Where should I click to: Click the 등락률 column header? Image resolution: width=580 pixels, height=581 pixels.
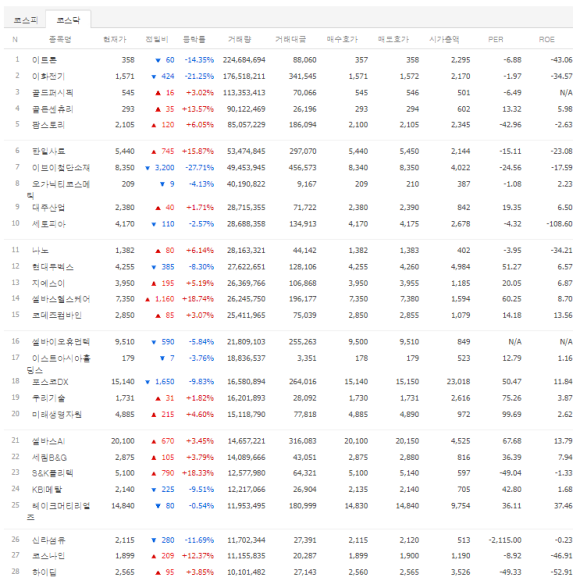[194, 39]
